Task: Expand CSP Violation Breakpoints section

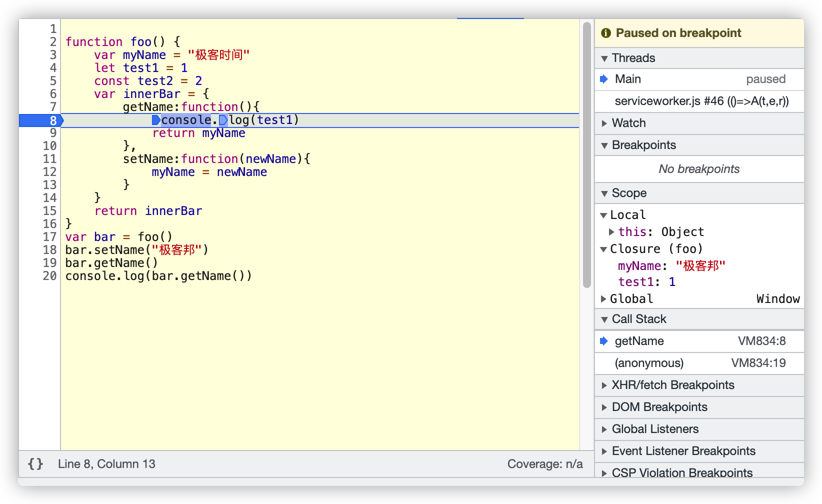Action: (604, 473)
